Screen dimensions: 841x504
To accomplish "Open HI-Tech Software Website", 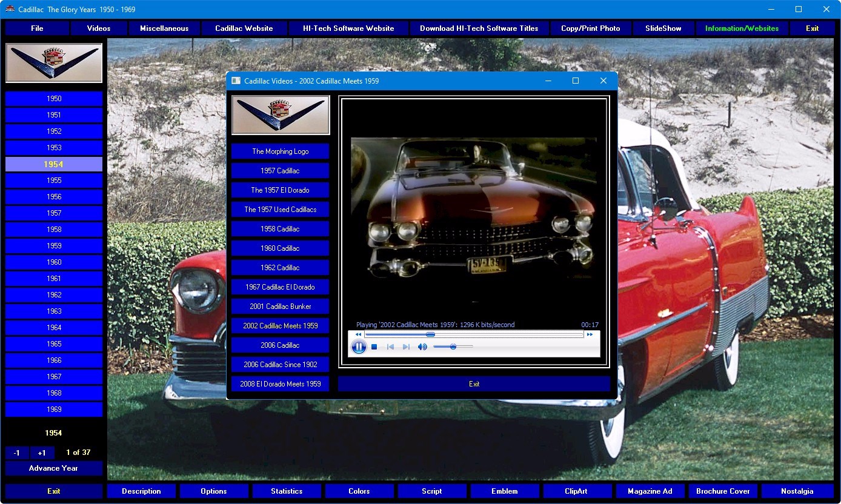I will point(349,28).
